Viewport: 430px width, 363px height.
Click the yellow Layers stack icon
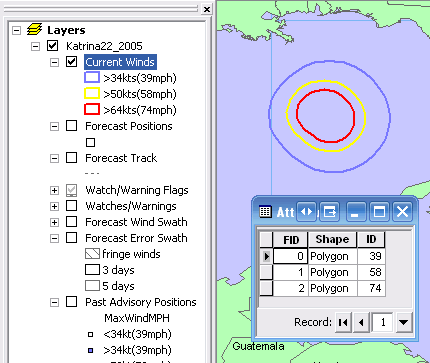click(x=34, y=30)
